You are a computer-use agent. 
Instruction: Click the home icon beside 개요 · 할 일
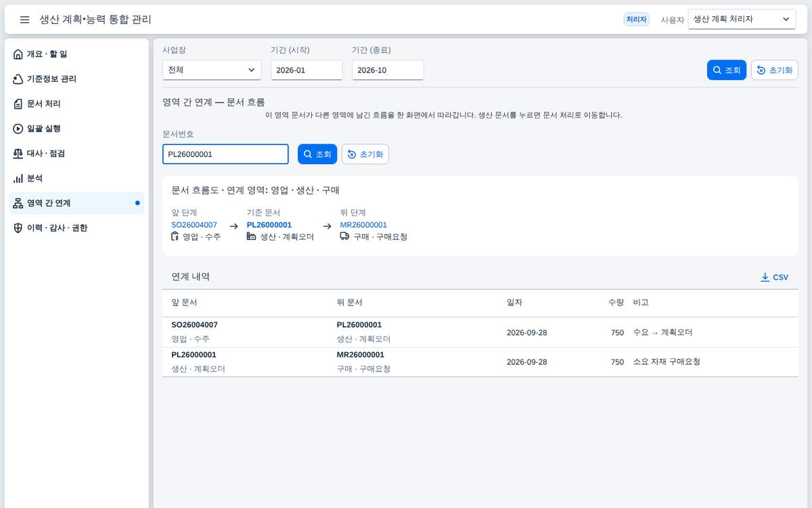18,54
